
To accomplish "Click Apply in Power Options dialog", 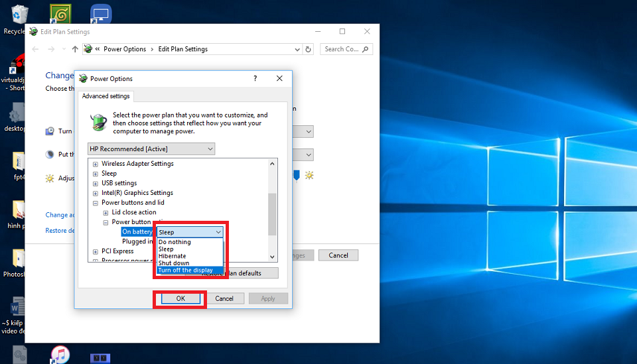I will pos(268,298).
